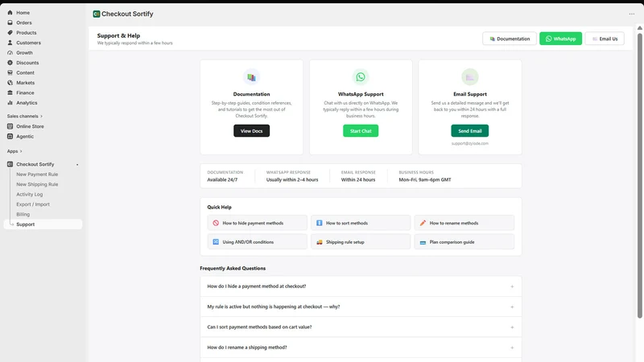The height and width of the screenshot is (362, 644).
Task: Expand FAQ on hiding a payment method
Action: [x=361, y=286]
